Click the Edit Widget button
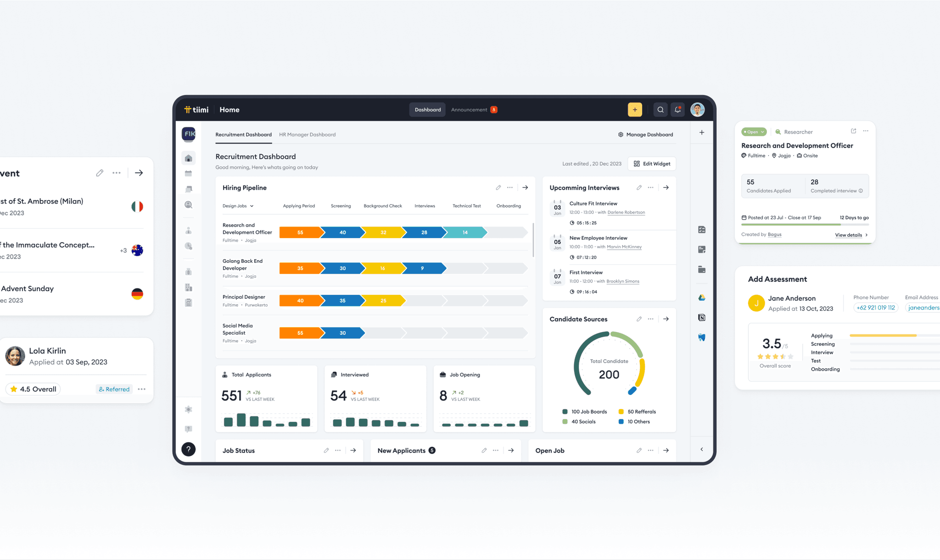 point(651,164)
